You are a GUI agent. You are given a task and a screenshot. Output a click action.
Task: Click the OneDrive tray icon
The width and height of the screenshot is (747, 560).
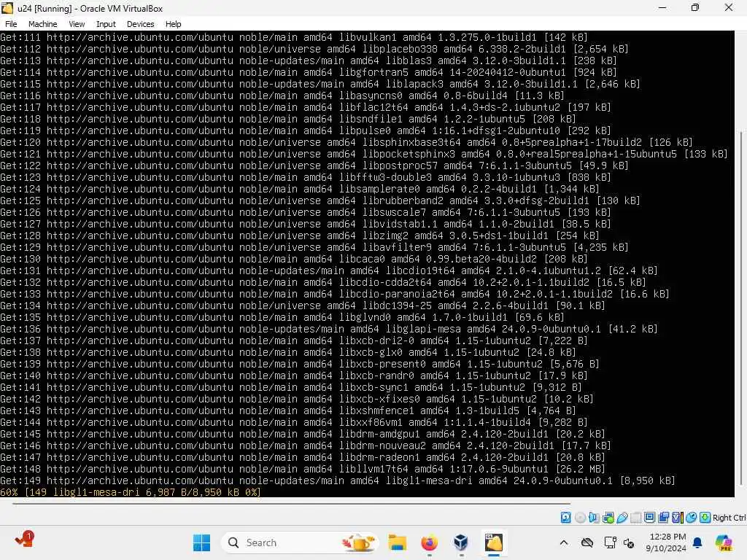587,542
